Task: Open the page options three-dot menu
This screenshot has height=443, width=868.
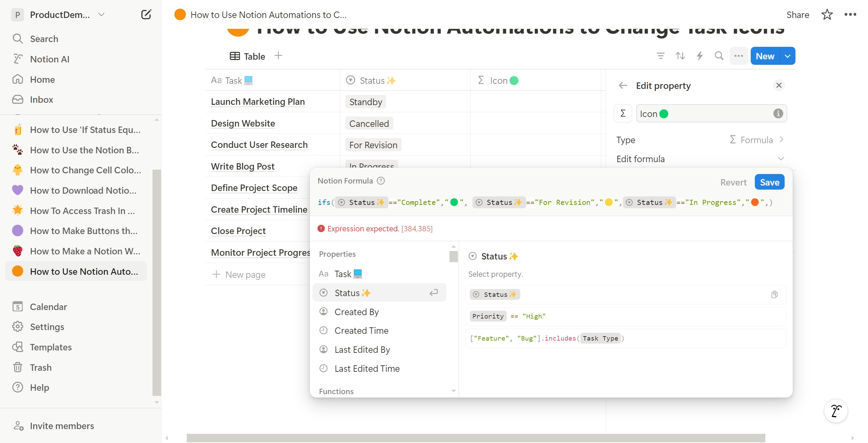Action: 850,15
